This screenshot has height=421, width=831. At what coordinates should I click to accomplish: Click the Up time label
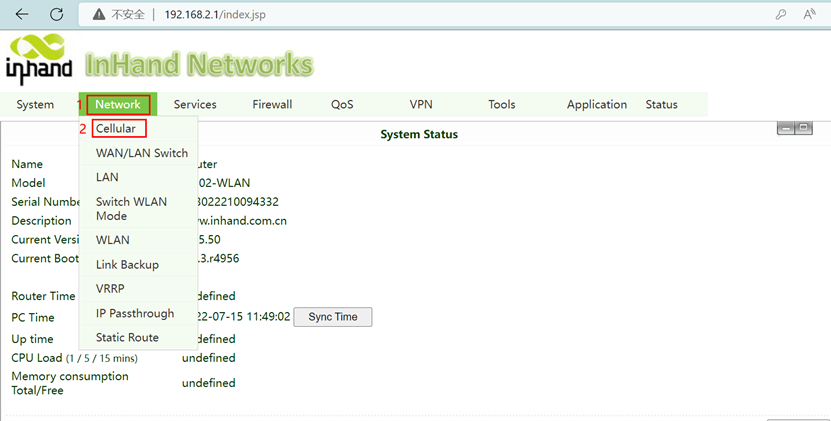point(32,339)
